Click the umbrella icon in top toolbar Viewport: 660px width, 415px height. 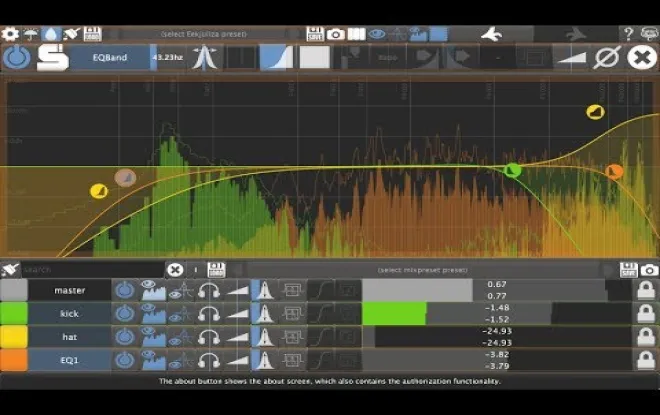[x=31, y=34]
